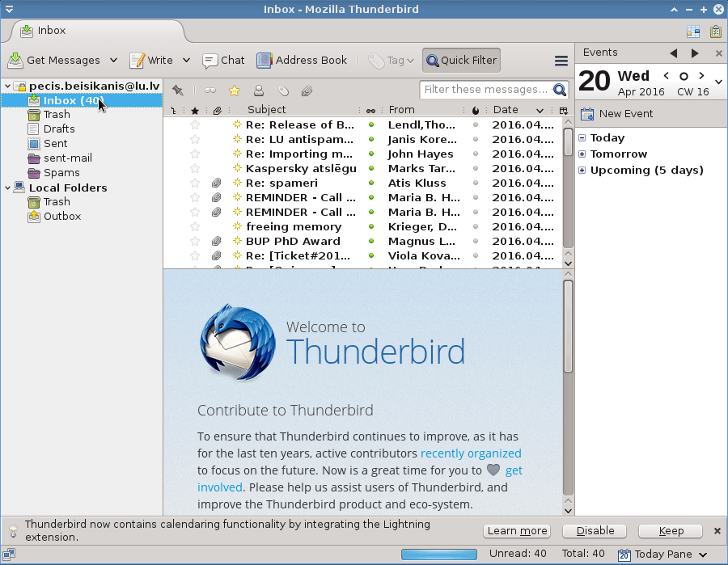The height and width of the screenshot is (565, 728).
Task: Toggle the Quick Filter bar
Action: pos(462,61)
